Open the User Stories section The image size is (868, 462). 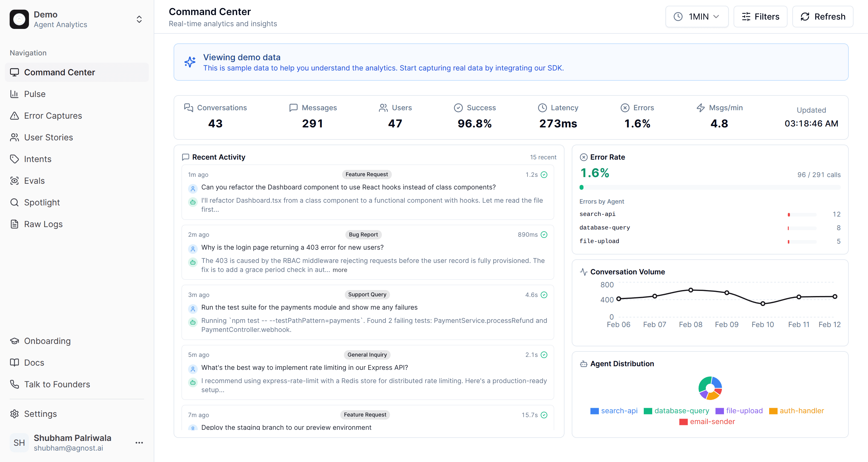click(48, 137)
